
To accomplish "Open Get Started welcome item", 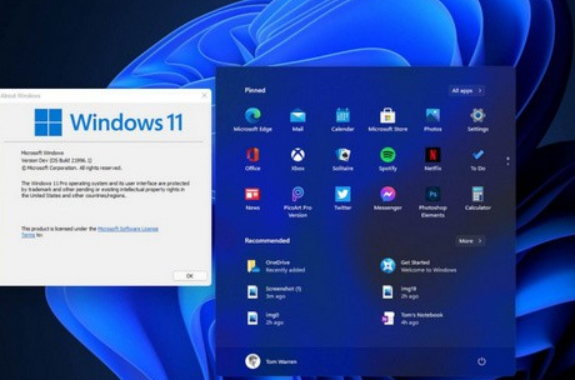I will click(x=419, y=266).
